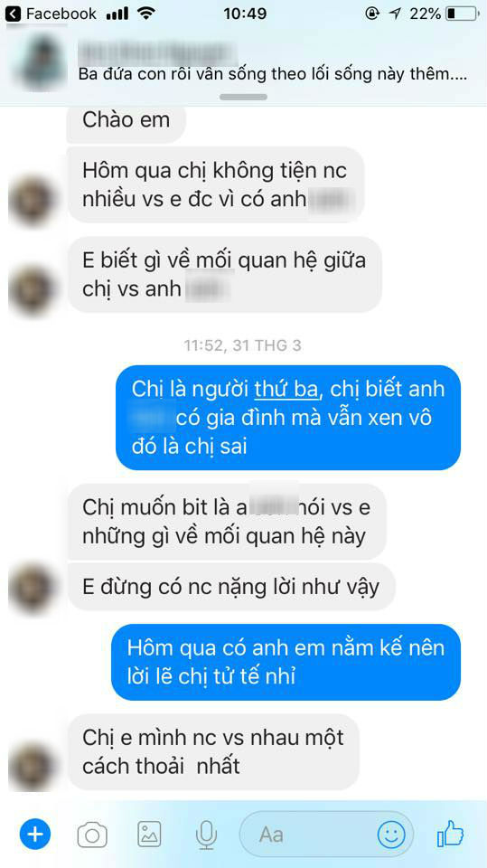The image size is (487, 868).
Task: Open the emoji smiley picker
Action: click(x=391, y=833)
